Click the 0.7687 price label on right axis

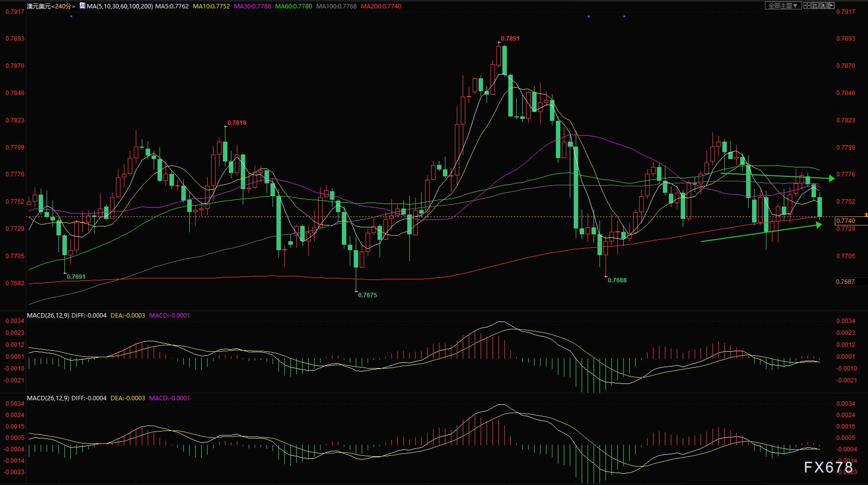click(845, 281)
